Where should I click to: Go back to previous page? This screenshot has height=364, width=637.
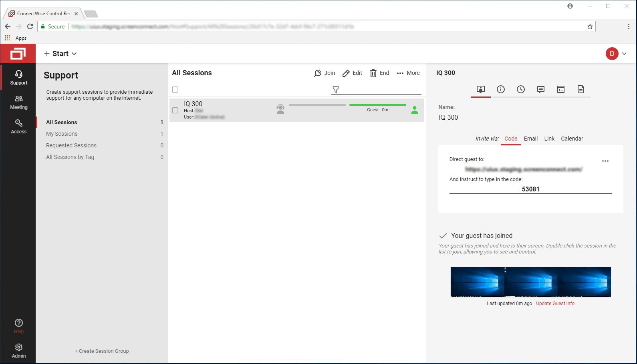point(8,26)
